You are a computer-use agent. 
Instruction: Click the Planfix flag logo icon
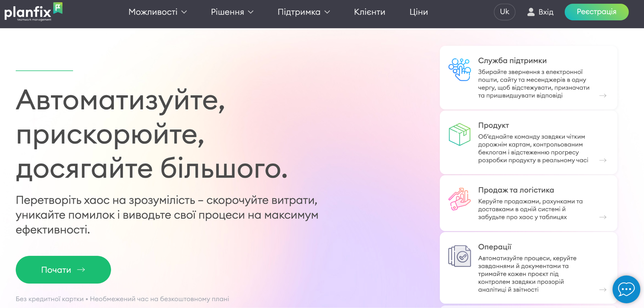tap(58, 8)
